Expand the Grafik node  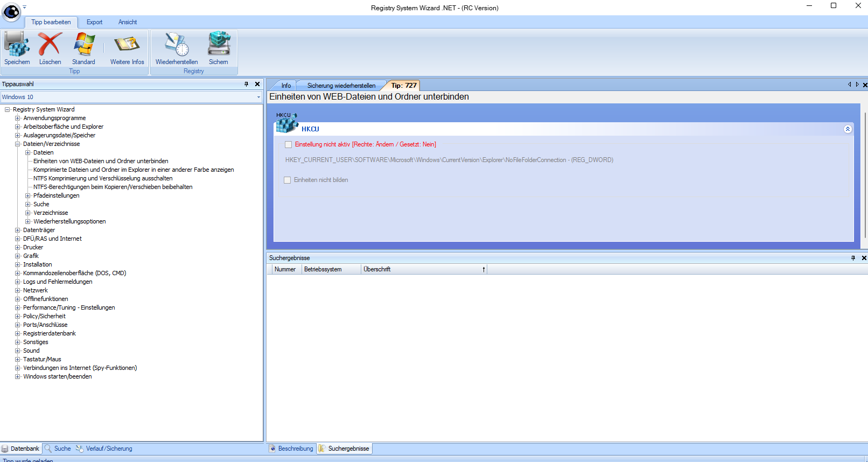coord(18,256)
